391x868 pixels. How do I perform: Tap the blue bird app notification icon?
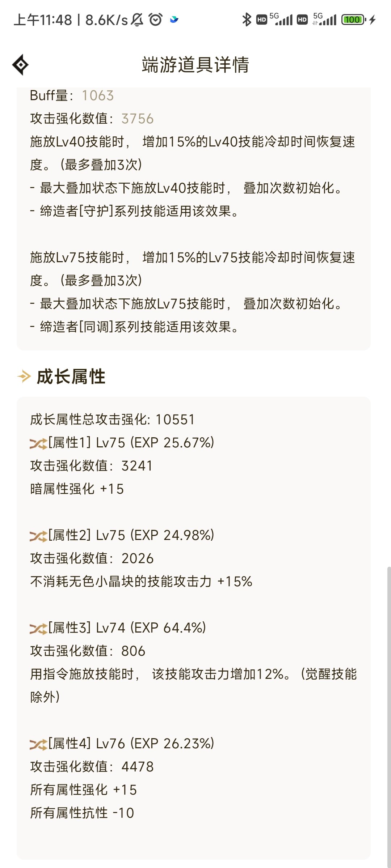[174, 20]
